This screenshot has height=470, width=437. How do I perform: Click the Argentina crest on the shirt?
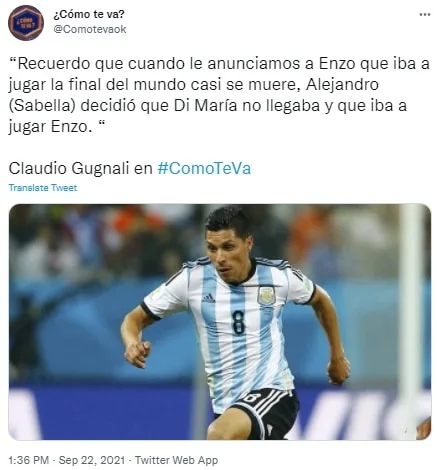click(266, 296)
